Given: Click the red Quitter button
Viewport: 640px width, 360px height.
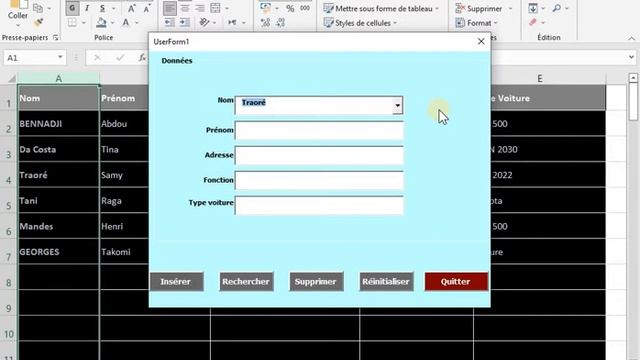Looking at the screenshot, I should [x=456, y=282].
